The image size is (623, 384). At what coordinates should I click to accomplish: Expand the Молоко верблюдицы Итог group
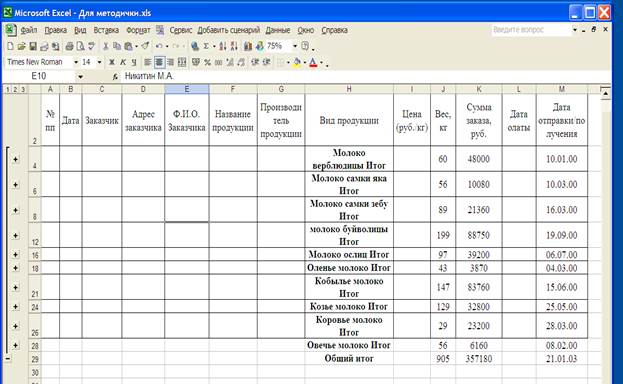(15, 159)
